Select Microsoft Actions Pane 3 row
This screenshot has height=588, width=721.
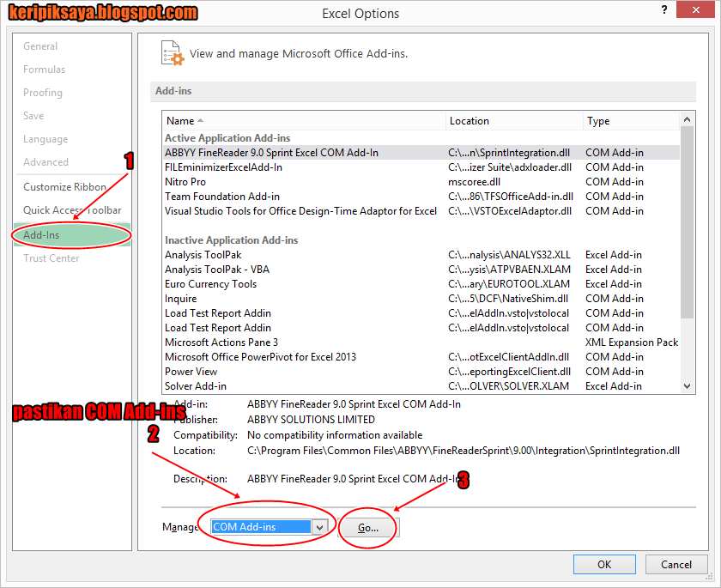coord(421,342)
